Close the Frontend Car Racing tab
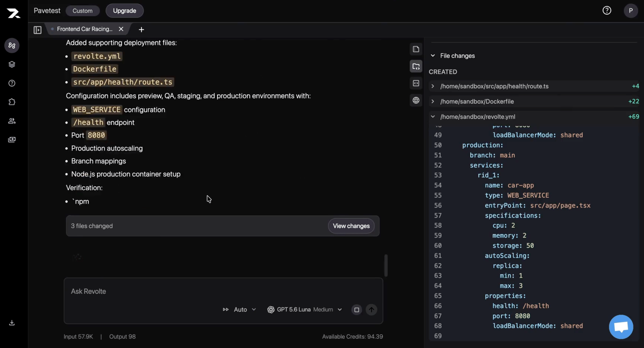 (x=121, y=29)
